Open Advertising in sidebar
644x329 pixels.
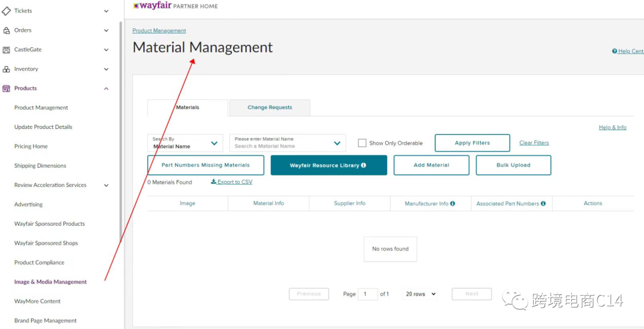(29, 204)
